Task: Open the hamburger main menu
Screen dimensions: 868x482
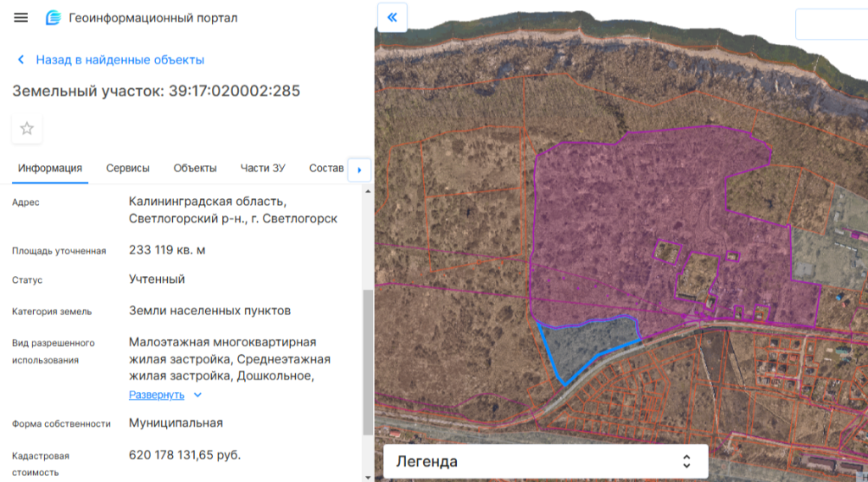Action: click(x=21, y=18)
